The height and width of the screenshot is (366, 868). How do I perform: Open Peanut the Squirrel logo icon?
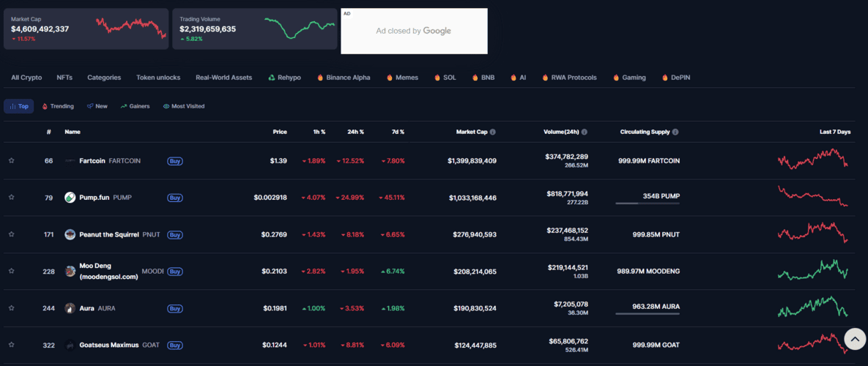tap(70, 234)
